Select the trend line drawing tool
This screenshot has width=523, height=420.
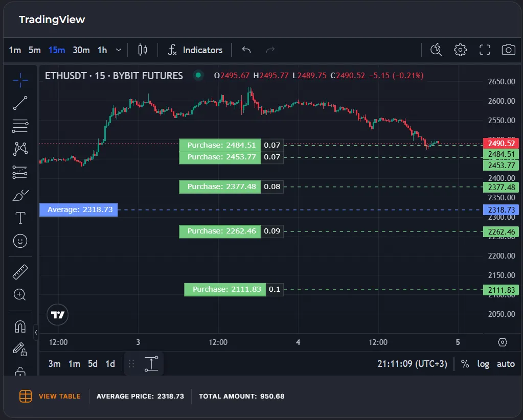click(x=20, y=103)
